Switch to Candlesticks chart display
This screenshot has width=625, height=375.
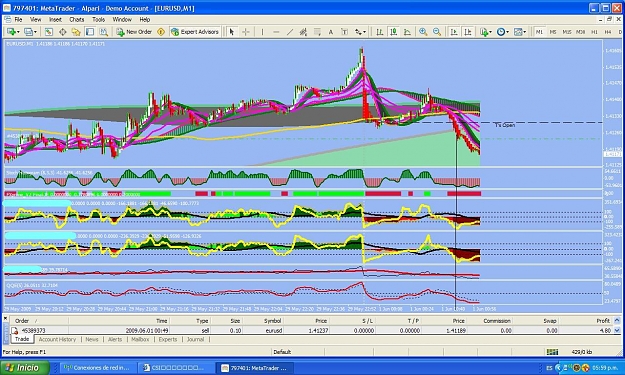tap(393, 32)
